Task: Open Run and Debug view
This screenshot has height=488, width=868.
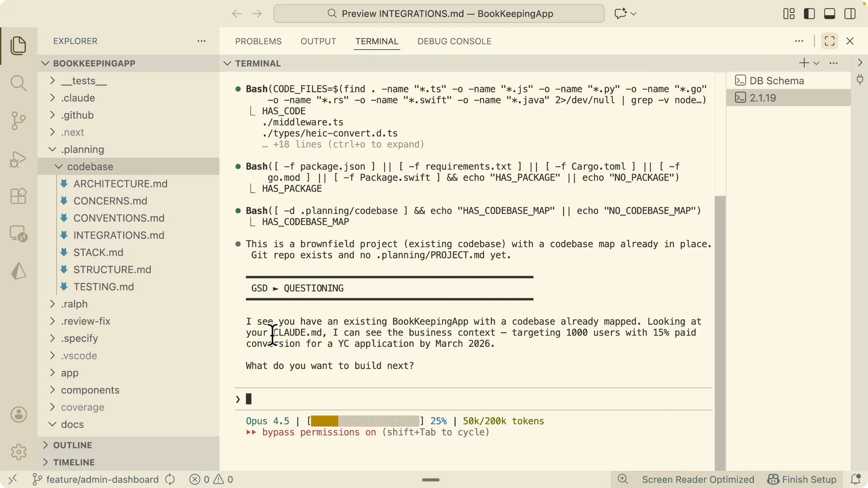Action: point(18,159)
